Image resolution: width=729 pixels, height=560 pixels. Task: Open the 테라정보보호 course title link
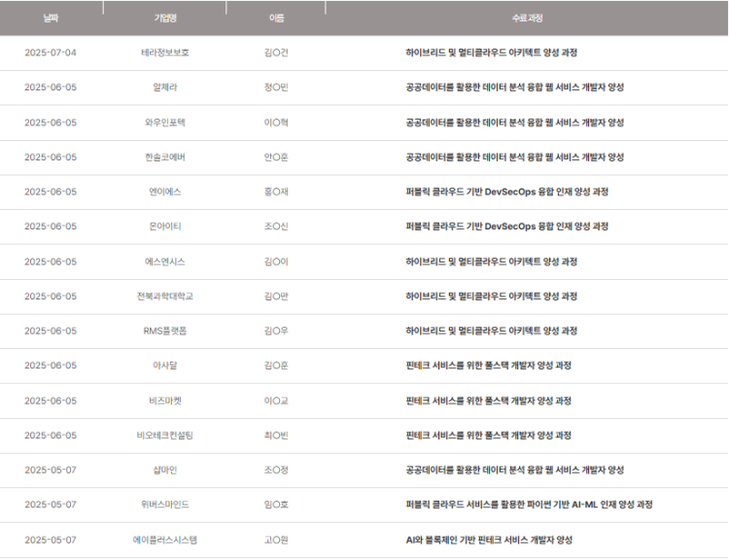[x=492, y=52]
